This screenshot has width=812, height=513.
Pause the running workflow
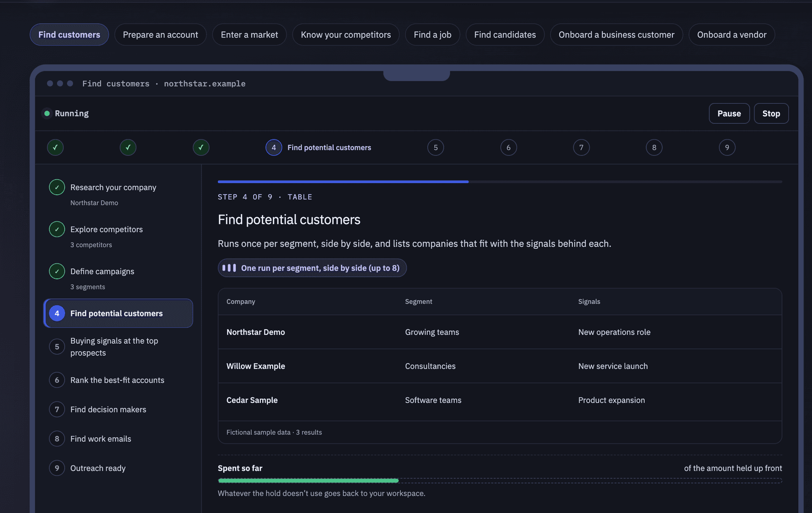pyautogui.click(x=729, y=114)
